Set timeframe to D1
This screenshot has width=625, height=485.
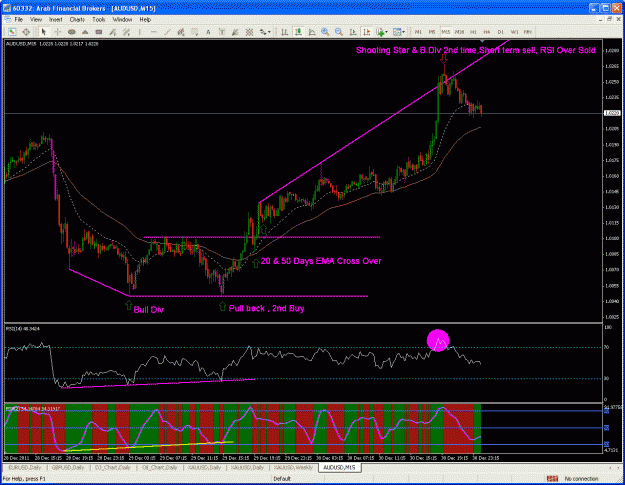tap(501, 32)
